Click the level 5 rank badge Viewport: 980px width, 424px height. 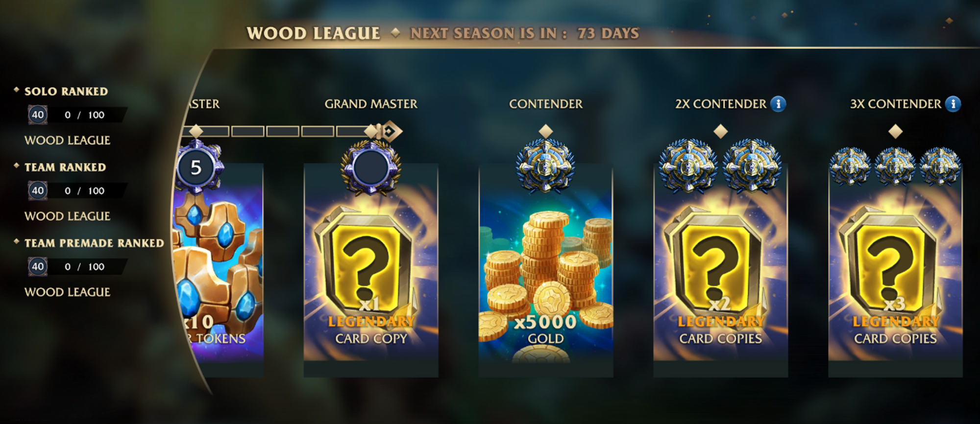click(x=196, y=167)
